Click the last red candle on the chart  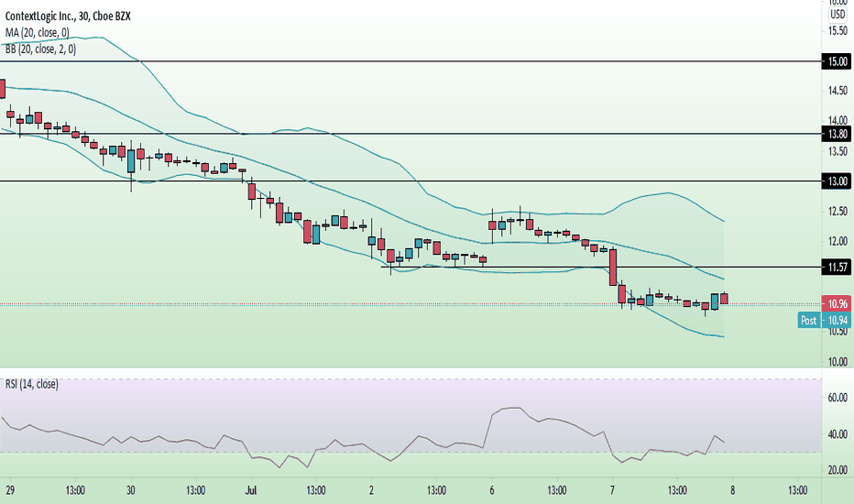pos(725,299)
